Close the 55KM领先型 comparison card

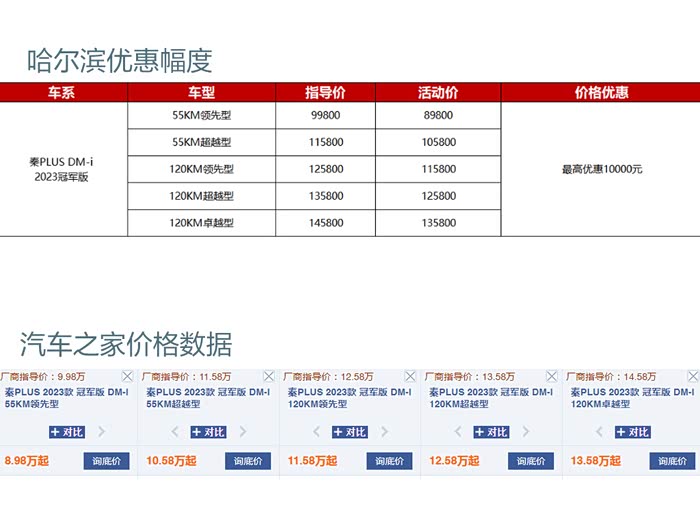(x=127, y=376)
